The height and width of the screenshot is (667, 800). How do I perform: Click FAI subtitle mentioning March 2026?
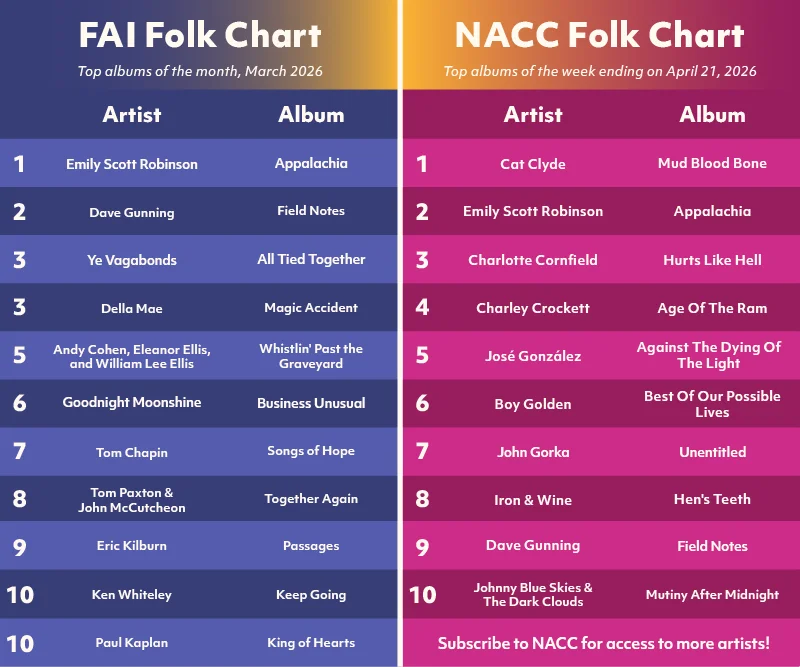pos(200,71)
